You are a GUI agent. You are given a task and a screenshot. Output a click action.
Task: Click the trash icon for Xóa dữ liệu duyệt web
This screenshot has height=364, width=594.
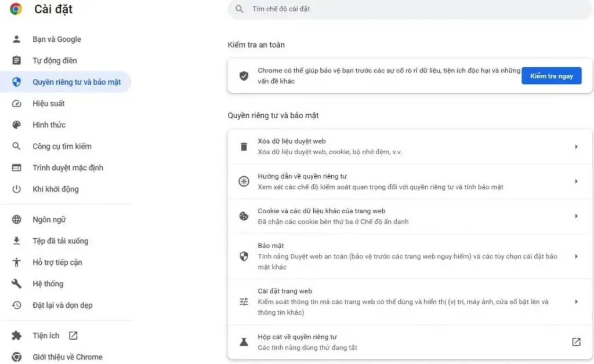point(244,147)
